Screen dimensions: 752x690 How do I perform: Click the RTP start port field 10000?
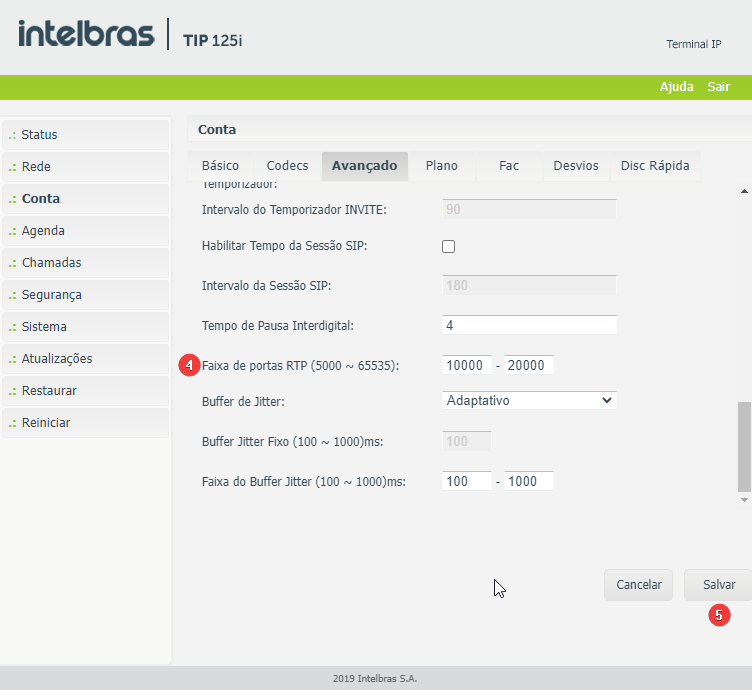(x=467, y=365)
